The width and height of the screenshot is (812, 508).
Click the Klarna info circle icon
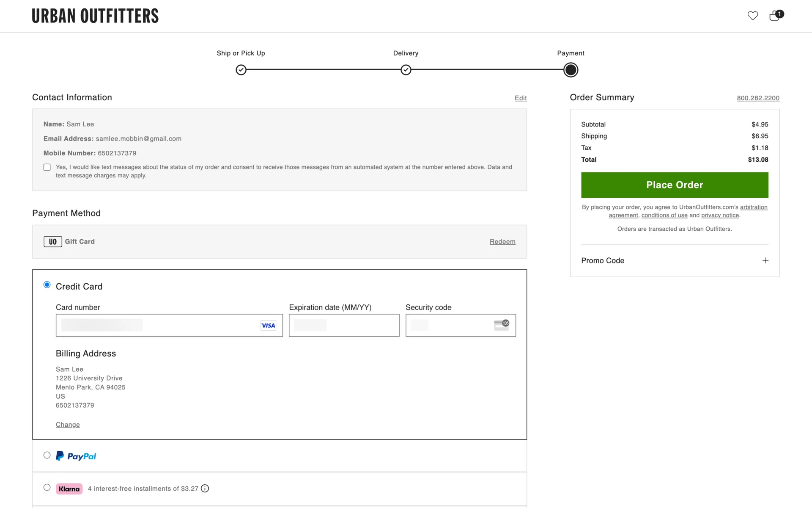[x=205, y=489]
